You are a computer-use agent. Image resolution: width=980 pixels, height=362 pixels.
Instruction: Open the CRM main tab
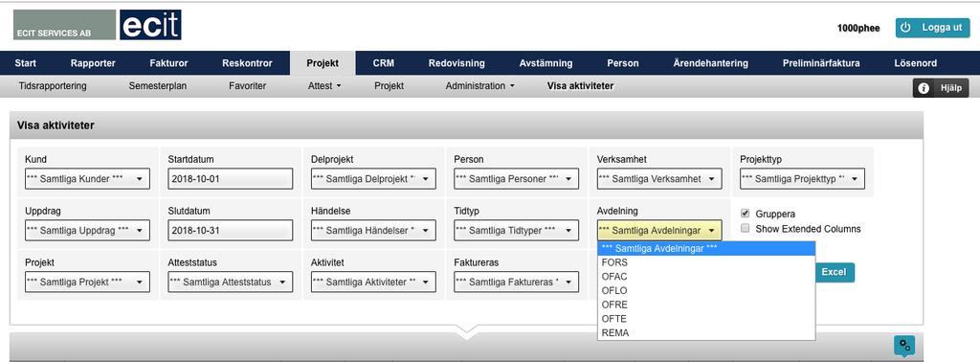tap(384, 63)
